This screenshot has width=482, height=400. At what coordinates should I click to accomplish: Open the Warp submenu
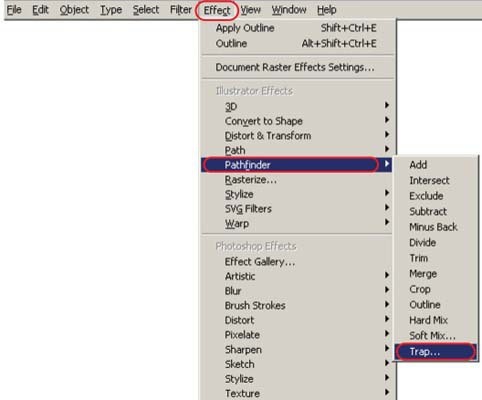(x=297, y=223)
